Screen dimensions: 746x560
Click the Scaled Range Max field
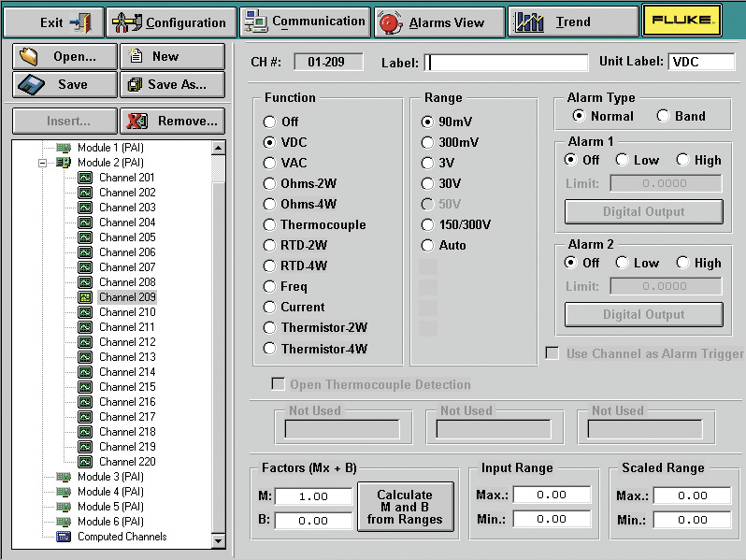point(692,495)
